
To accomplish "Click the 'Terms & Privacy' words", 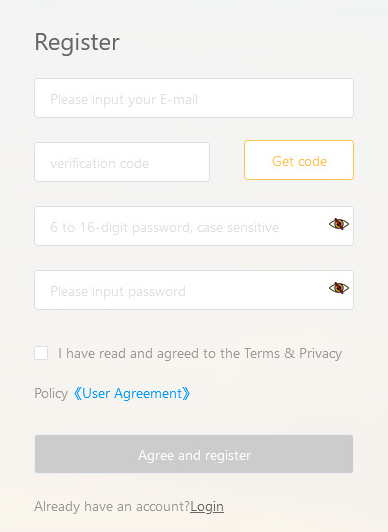I will [293, 354].
